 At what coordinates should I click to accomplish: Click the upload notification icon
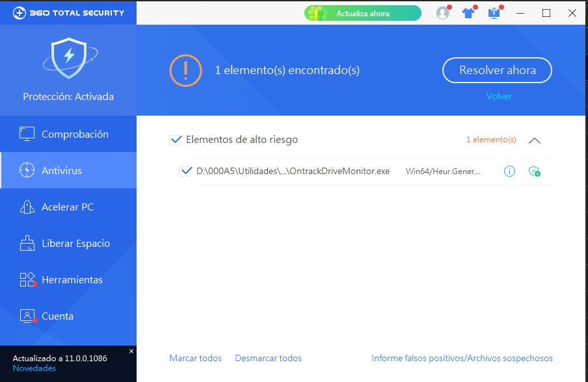click(494, 13)
